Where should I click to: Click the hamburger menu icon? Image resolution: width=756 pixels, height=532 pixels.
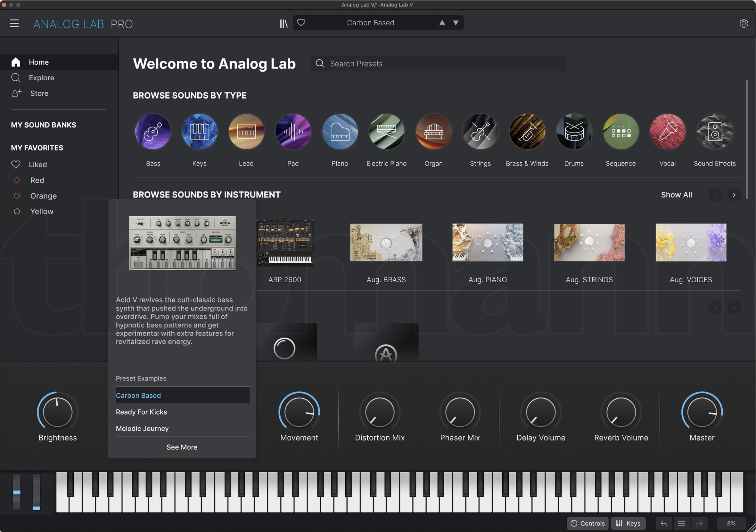click(14, 23)
